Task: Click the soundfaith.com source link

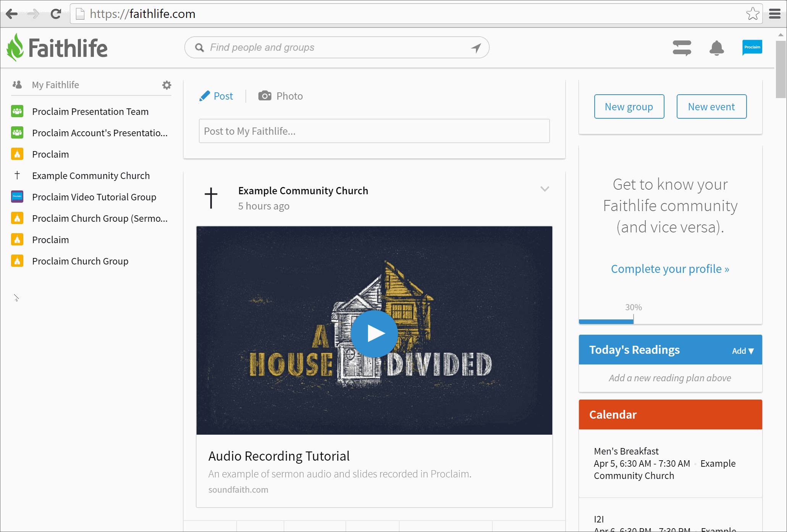Action: click(x=238, y=490)
